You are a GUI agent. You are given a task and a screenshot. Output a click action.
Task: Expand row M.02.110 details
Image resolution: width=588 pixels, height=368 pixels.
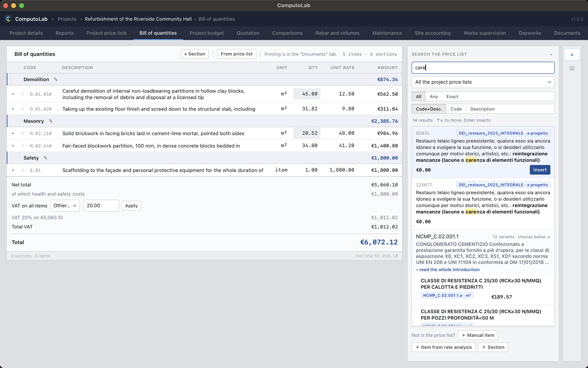click(13, 133)
